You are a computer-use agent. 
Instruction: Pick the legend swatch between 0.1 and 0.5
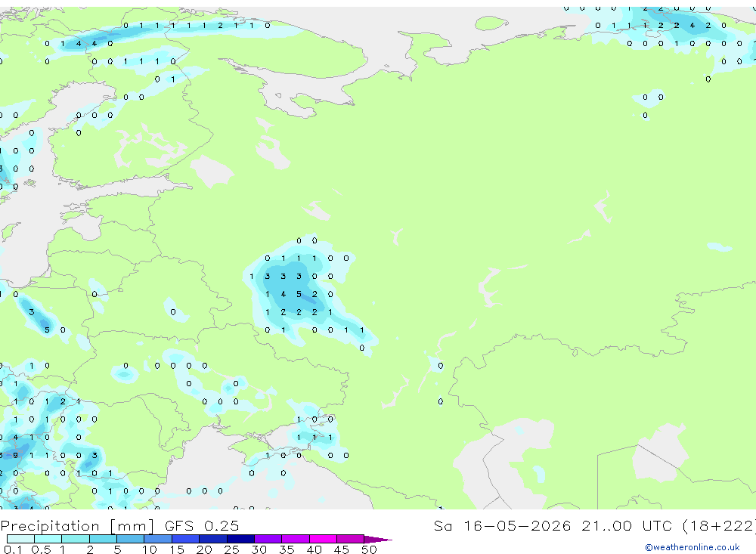click(x=20, y=539)
